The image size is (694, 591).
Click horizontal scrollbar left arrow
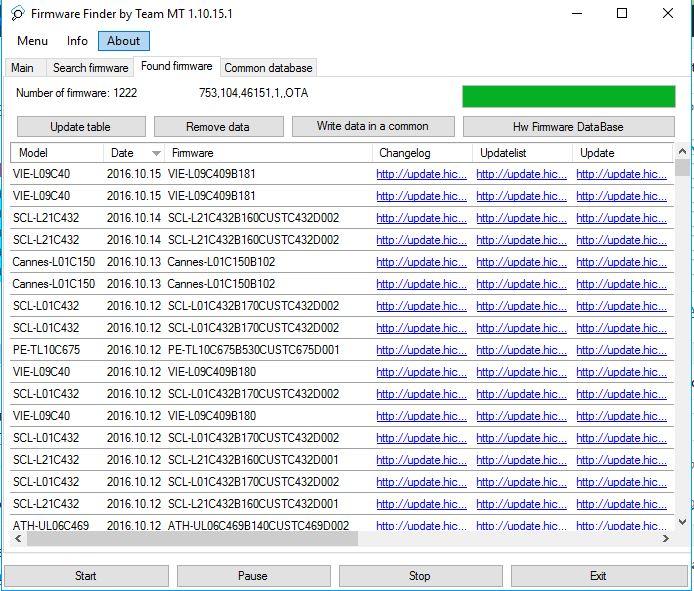pyautogui.click(x=18, y=538)
